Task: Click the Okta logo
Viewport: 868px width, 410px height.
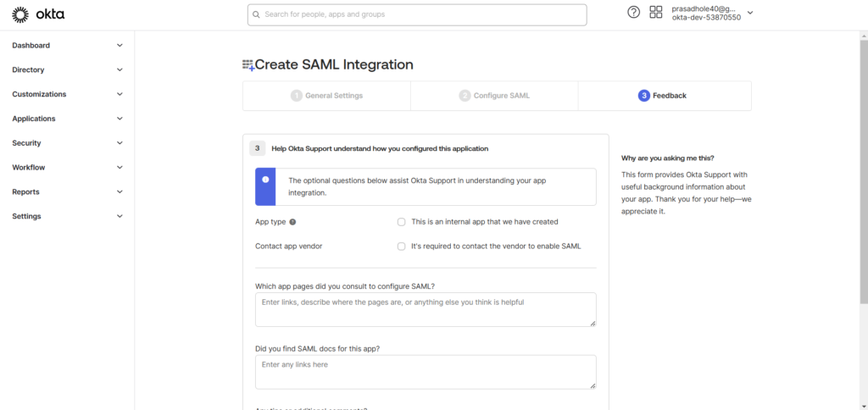Action: (38, 15)
